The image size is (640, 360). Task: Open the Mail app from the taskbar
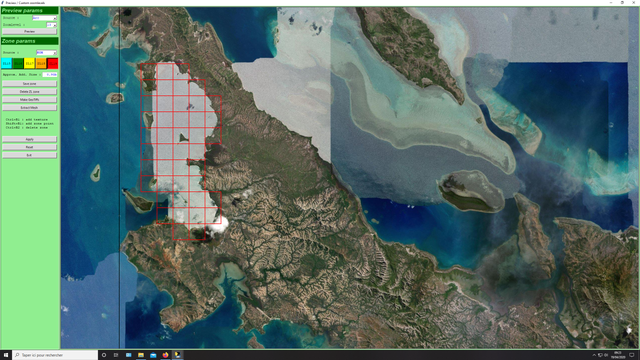[x=153, y=355]
